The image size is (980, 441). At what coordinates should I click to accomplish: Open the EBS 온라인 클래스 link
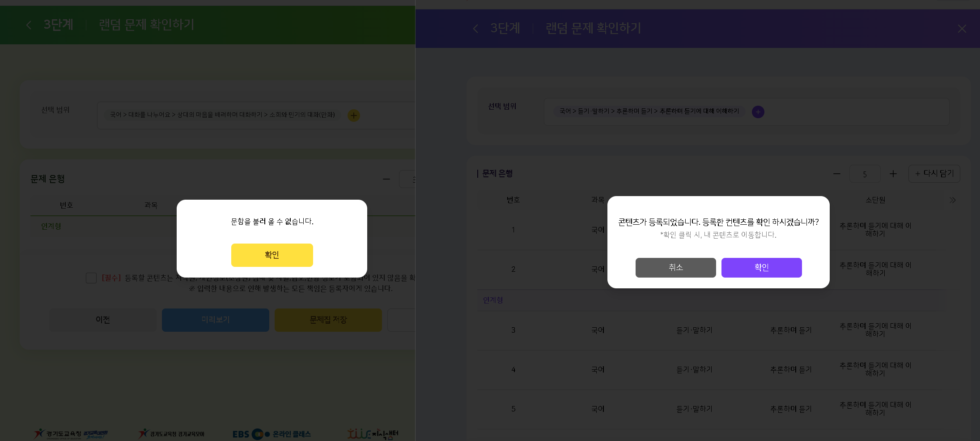(272, 434)
